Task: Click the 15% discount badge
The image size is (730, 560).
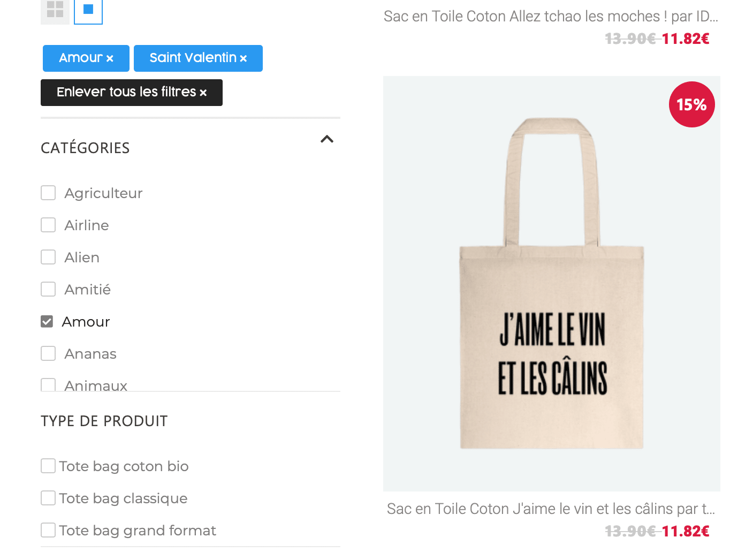Action: 691,104
